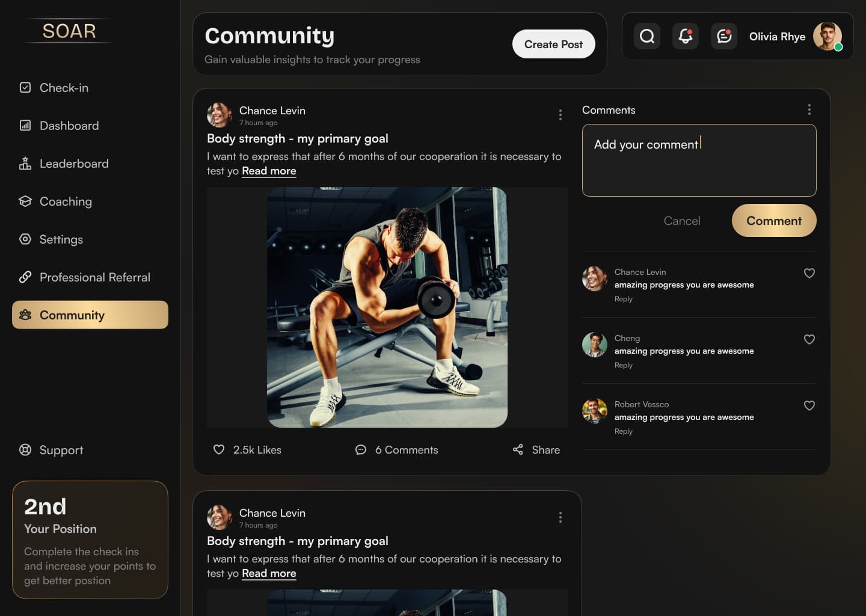Click the Community page heading
This screenshot has width=866, height=616.
[269, 35]
